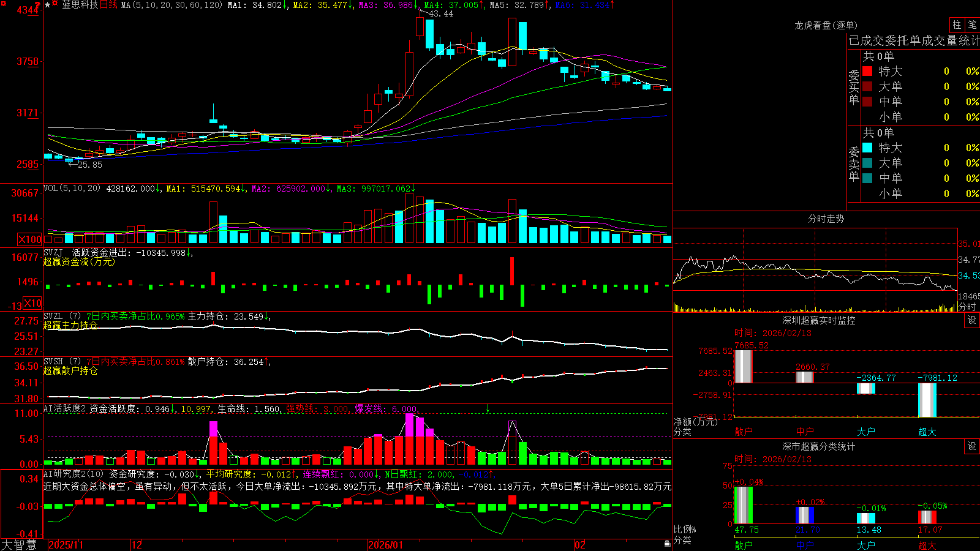Viewport: 980px width, 551px height.
Task: Click the 深市超赢分类统计 panel title
Action: click(x=819, y=446)
